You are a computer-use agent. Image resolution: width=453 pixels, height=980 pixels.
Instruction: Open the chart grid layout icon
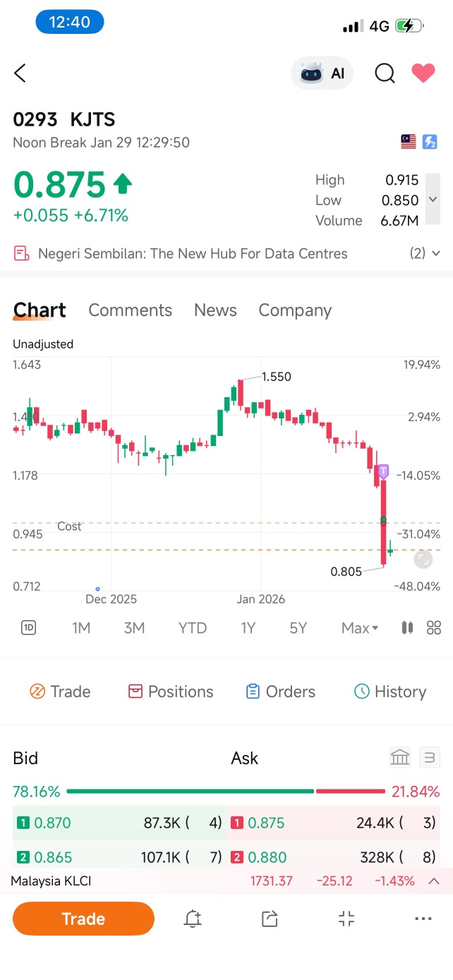pos(434,628)
